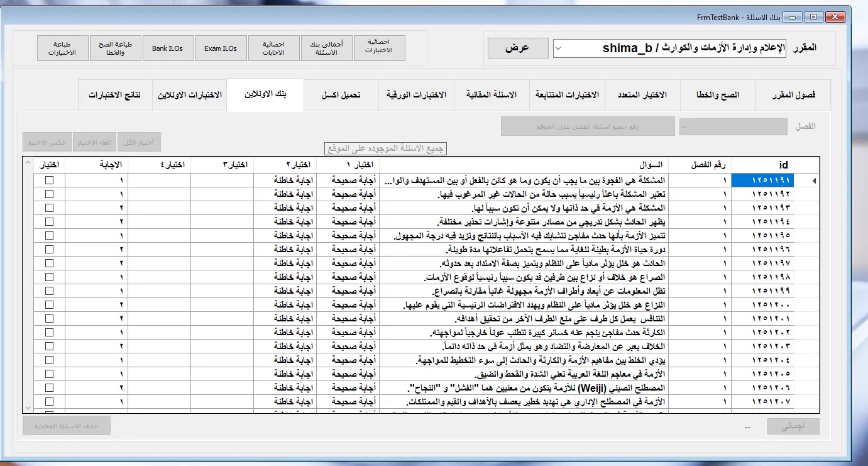Toggle the checkbox for question ١٢٥١١٩٩
The width and height of the screenshot is (868, 466).
coord(50,291)
